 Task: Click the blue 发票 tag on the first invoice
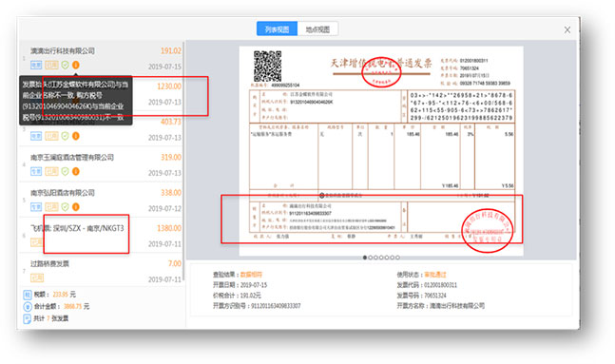36,66
